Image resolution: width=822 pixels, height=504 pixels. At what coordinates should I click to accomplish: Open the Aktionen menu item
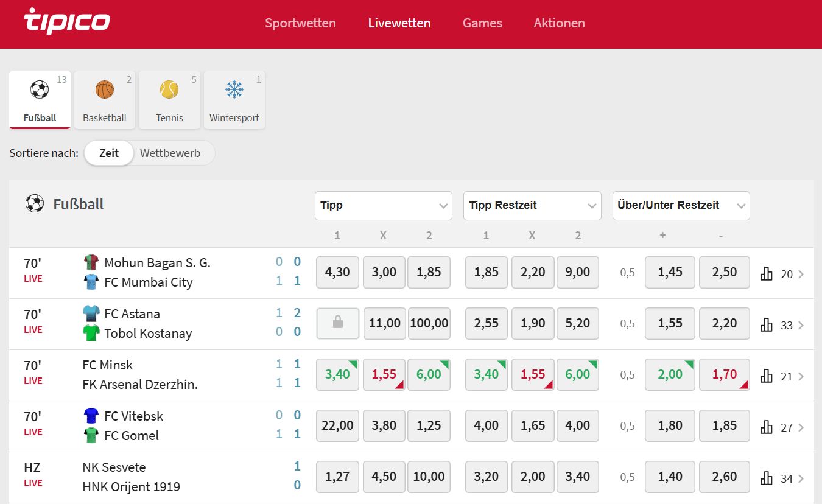click(559, 23)
